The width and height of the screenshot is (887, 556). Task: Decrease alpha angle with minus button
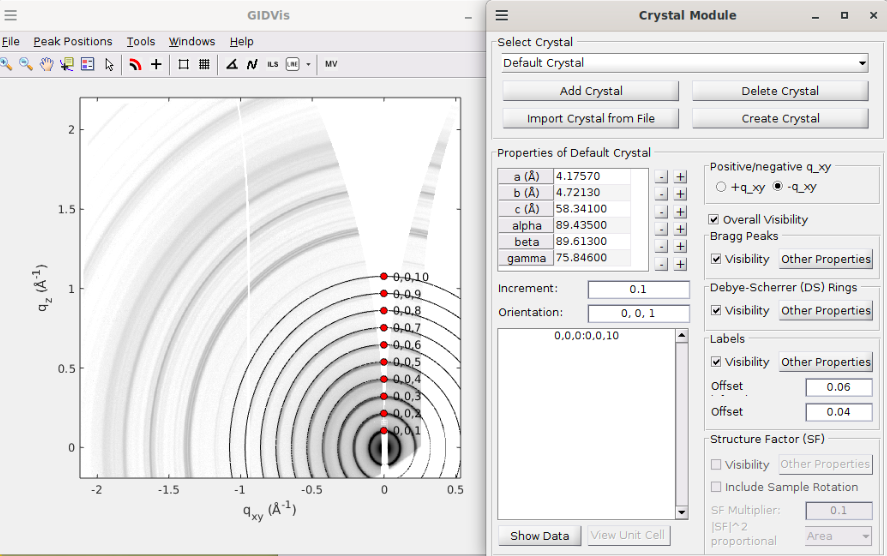pos(661,229)
